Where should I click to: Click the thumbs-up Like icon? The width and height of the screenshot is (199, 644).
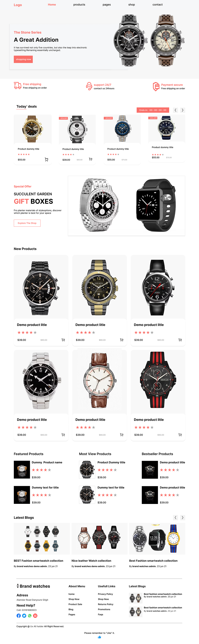[x=99, y=637]
